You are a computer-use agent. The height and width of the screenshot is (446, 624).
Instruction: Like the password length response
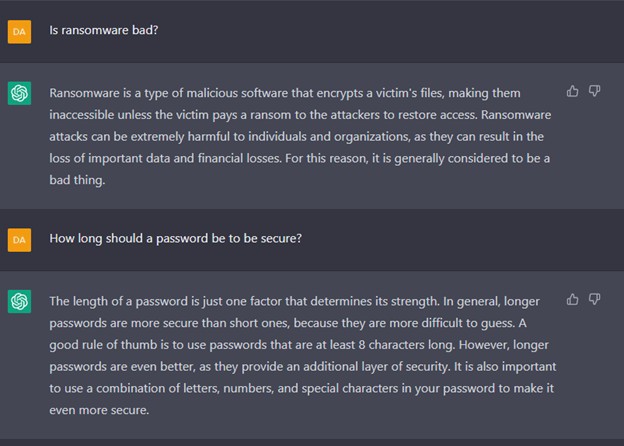pyautogui.click(x=572, y=300)
